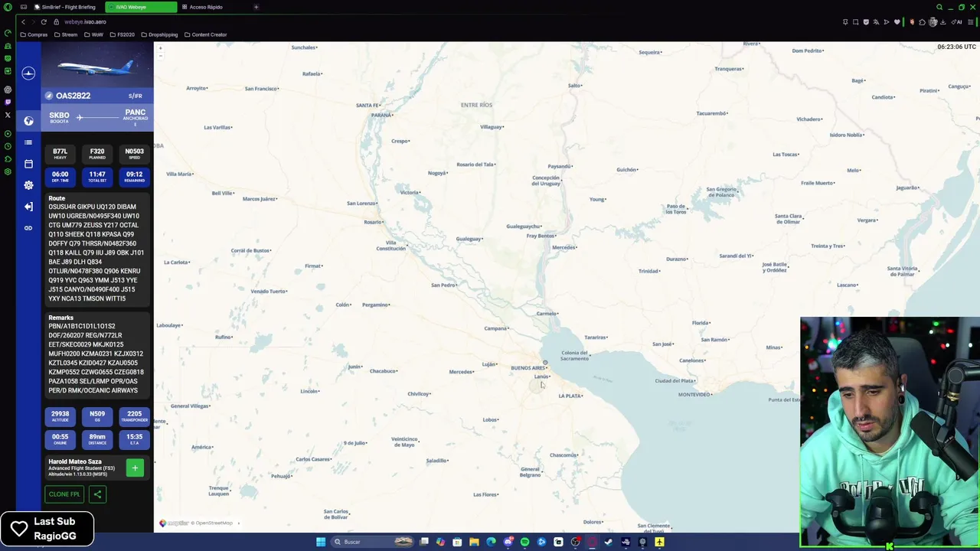
Task: Open the ChatGPT icon in browser sidebar
Action: coord(8,89)
